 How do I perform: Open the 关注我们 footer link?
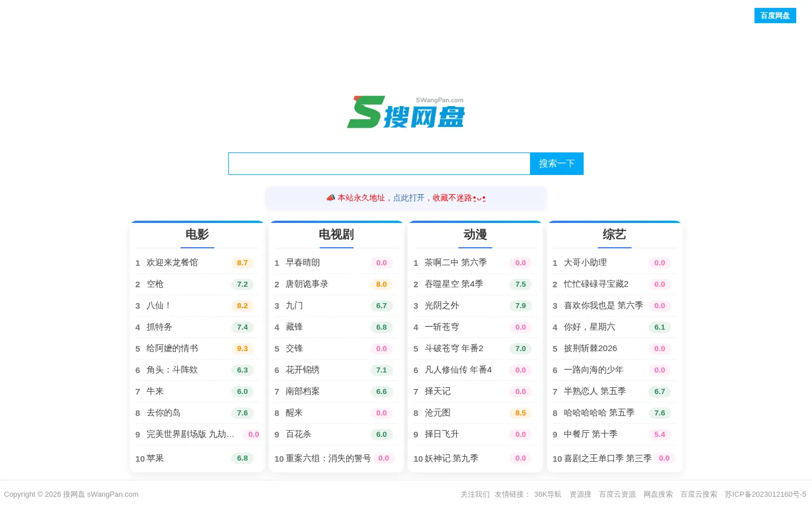click(475, 494)
